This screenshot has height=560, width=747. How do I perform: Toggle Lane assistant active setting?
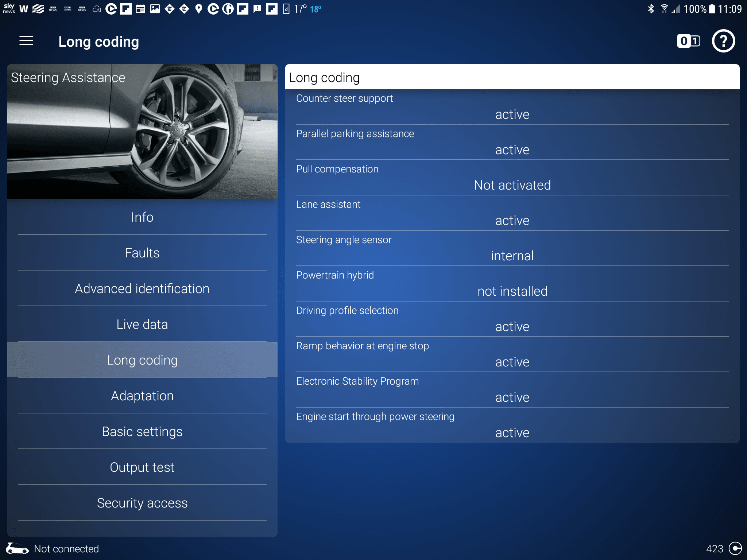point(512,221)
